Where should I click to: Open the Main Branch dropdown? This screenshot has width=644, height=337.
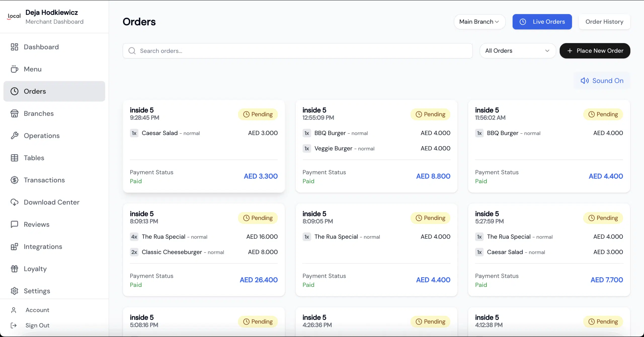point(479,22)
